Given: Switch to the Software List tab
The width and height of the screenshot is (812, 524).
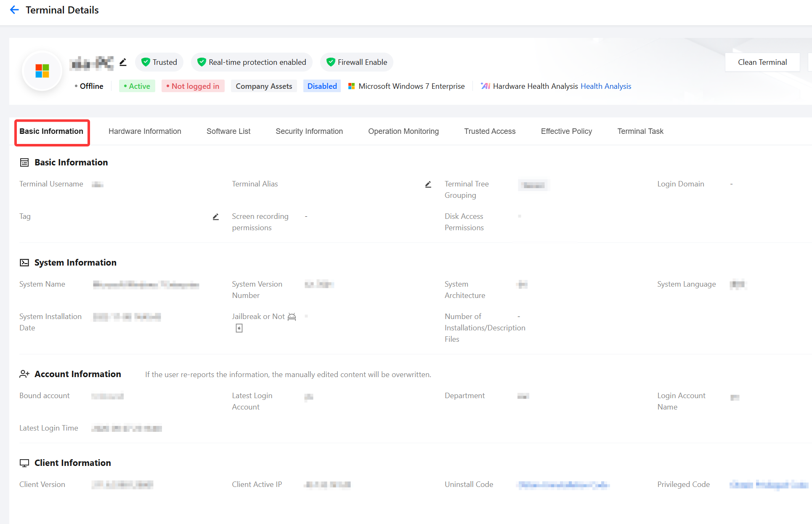Looking at the screenshot, I should [x=228, y=131].
